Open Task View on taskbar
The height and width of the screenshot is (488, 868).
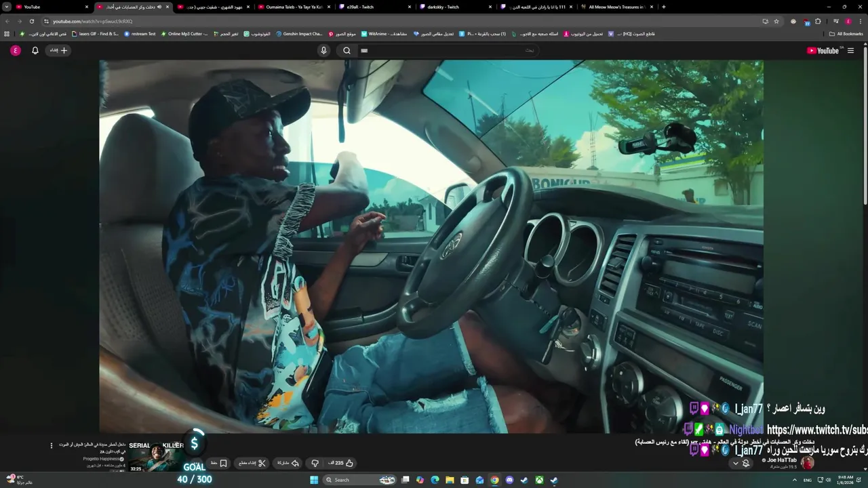[406, 480]
